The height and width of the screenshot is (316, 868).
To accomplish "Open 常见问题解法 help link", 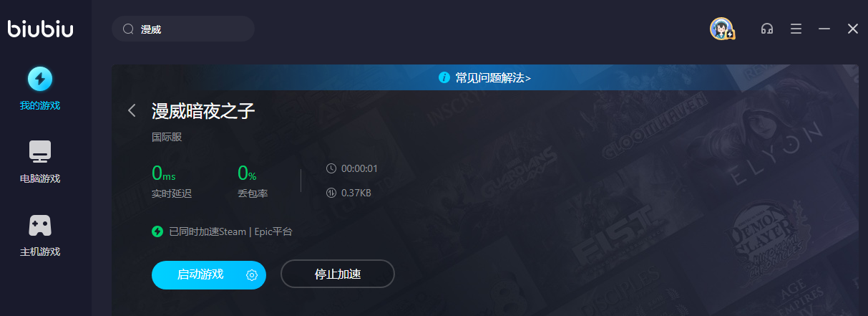I will (x=493, y=77).
